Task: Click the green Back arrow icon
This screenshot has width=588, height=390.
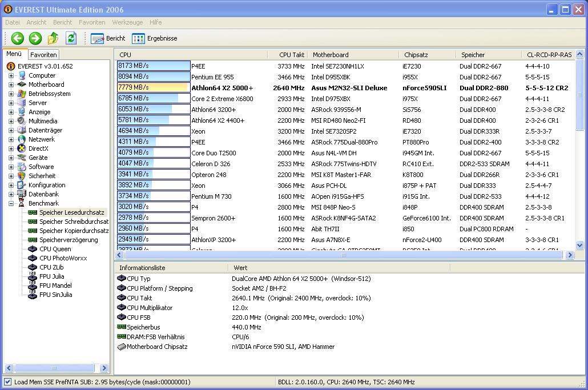Action: (x=17, y=38)
